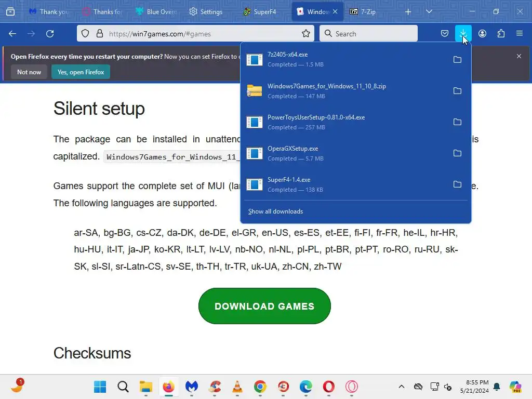Save page to Pocket
This screenshot has height=399, width=532.
(x=445, y=34)
